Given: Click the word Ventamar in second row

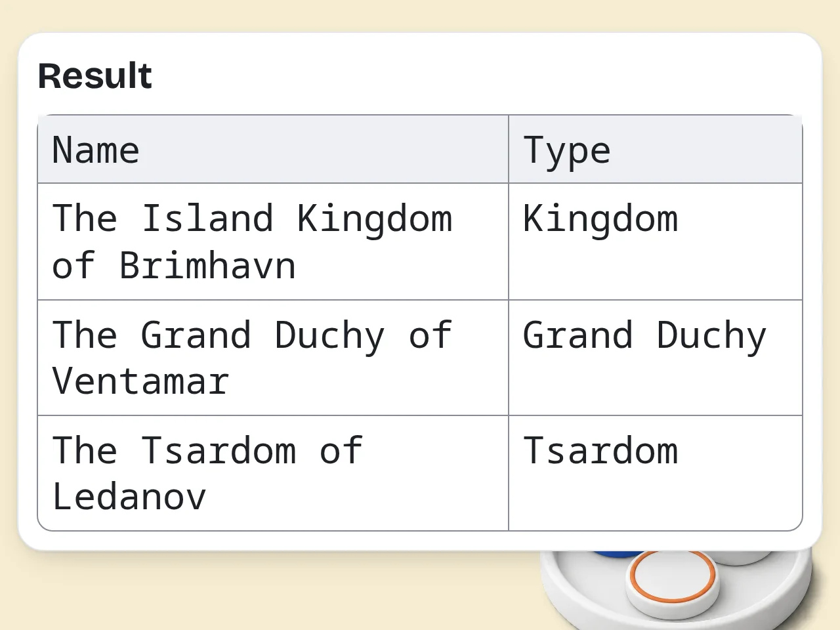Looking at the screenshot, I should (x=140, y=381).
